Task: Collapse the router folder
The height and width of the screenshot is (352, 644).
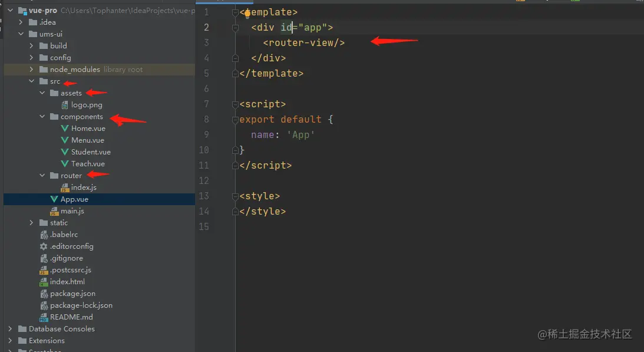Action: tap(42, 175)
